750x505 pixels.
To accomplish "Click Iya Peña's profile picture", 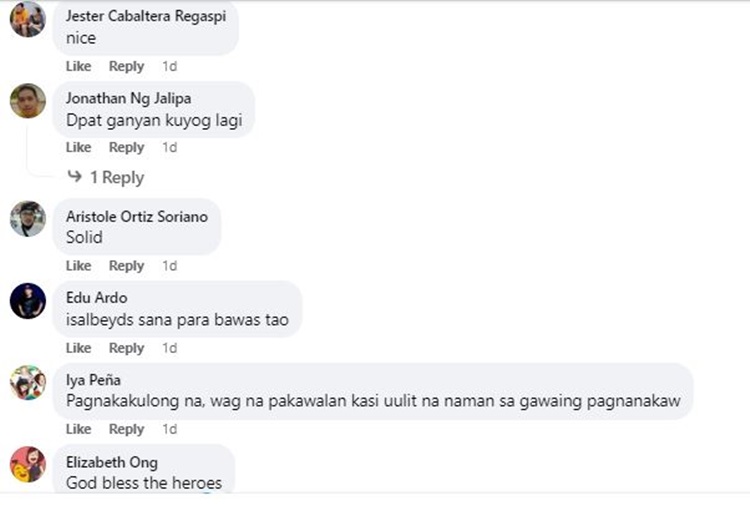I will pyautogui.click(x=28, y=383).
